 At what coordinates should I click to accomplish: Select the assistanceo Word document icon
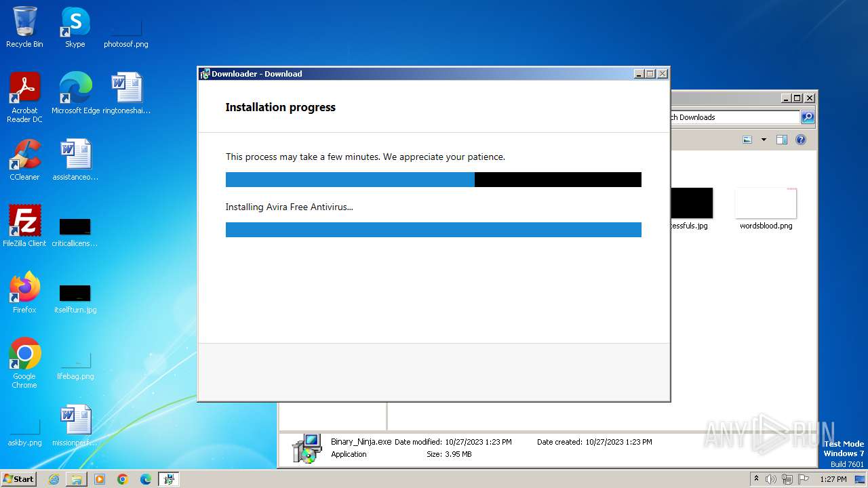click(75, 160)
